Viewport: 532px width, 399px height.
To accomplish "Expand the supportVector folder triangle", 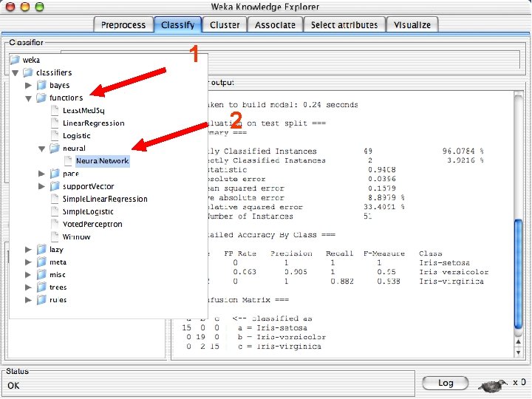I will [x=41, y=186].
